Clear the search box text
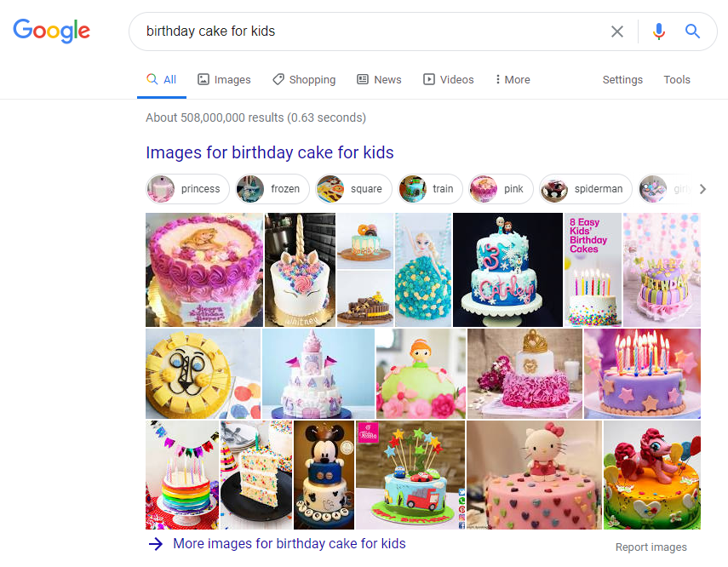Screen dimensions: 728x567 [617, 31]
